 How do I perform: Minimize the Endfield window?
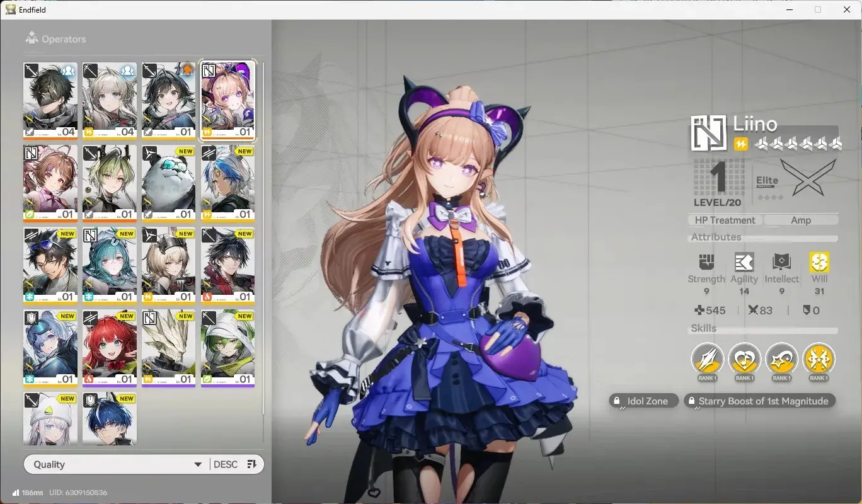click(x=789, y=9)
